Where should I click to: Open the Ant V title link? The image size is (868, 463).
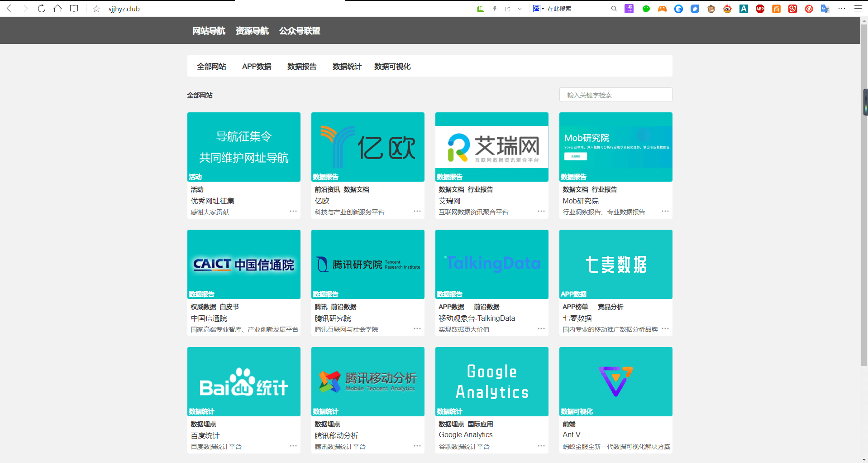click(x=572, y=435)
